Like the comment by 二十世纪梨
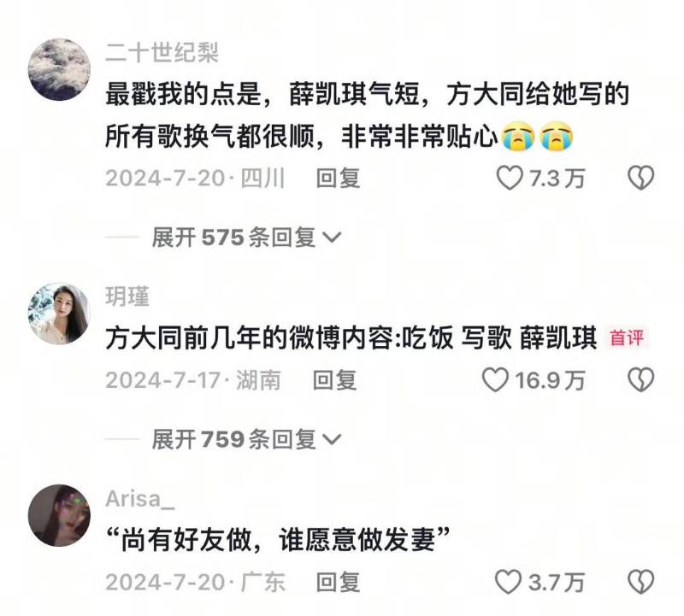The image size is (684, 616). (510, 178)
